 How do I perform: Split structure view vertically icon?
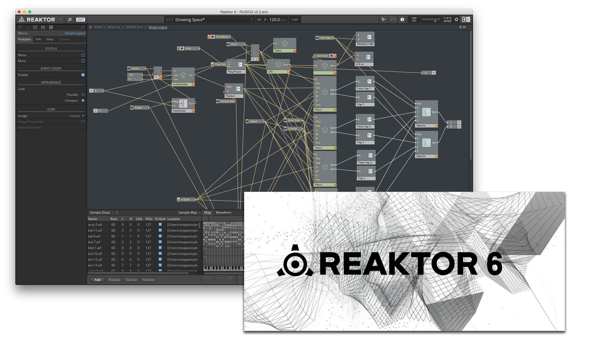pyautogui.click(x=464, y=27)
